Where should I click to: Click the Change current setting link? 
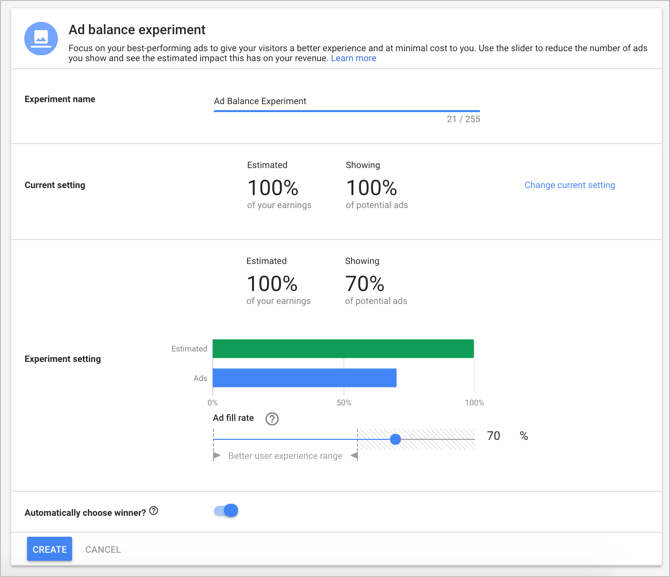[569, 185]
